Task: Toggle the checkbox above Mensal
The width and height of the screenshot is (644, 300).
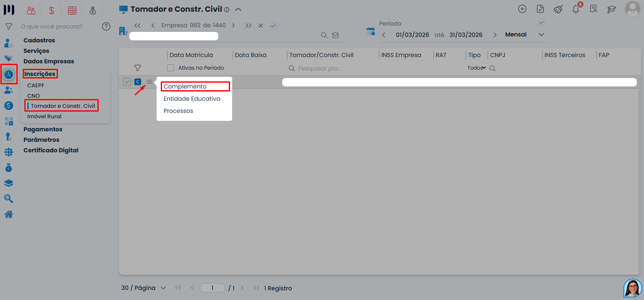Action: pyautogui.click(x=542, y=23)
